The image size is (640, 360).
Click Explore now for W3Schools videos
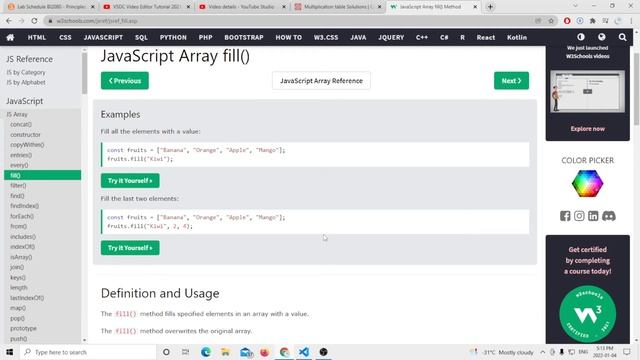(587, 129)
